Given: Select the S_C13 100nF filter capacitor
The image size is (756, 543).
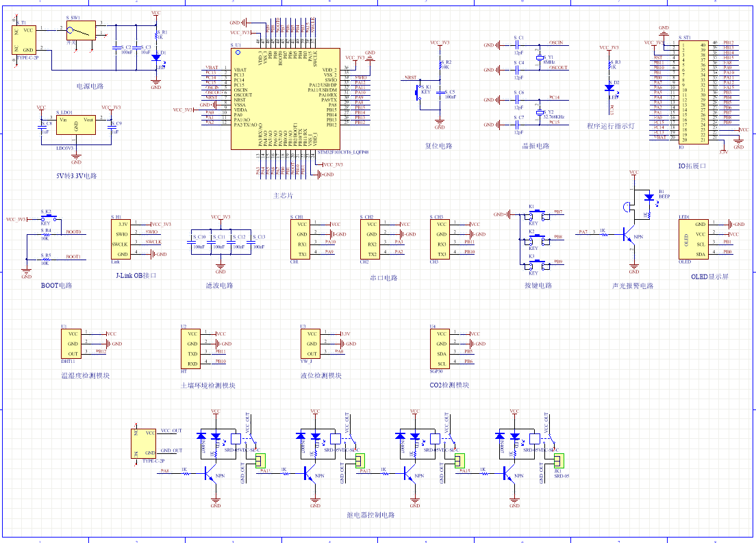Looking at the screenshot, I should (x=251, y=242).
